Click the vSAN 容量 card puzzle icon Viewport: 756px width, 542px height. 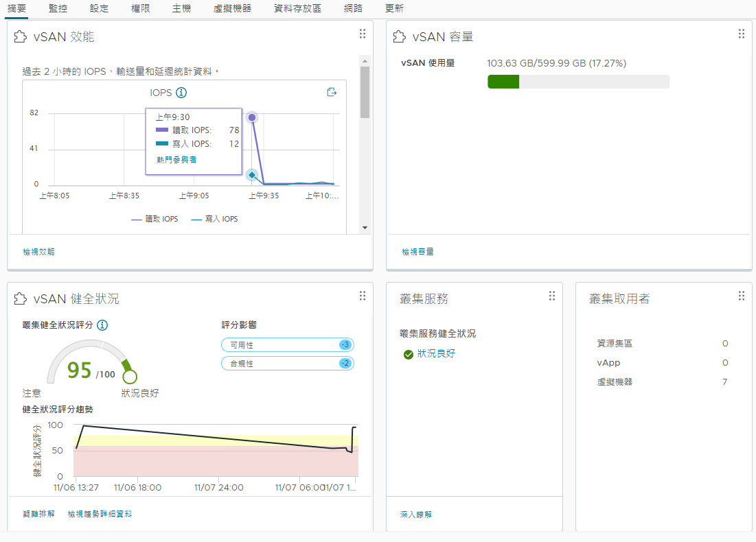[x=399, y=36]
